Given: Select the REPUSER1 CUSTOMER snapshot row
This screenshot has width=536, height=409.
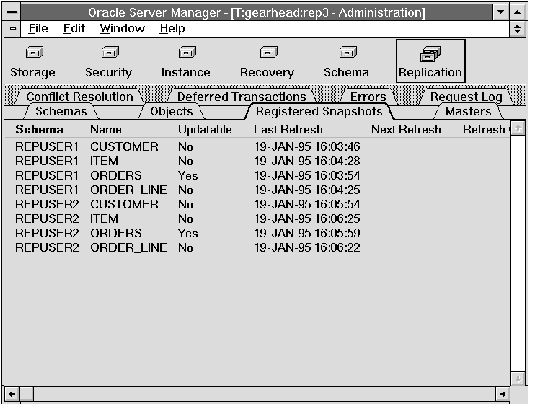Looking at the screenshot, I should point(188,147).
